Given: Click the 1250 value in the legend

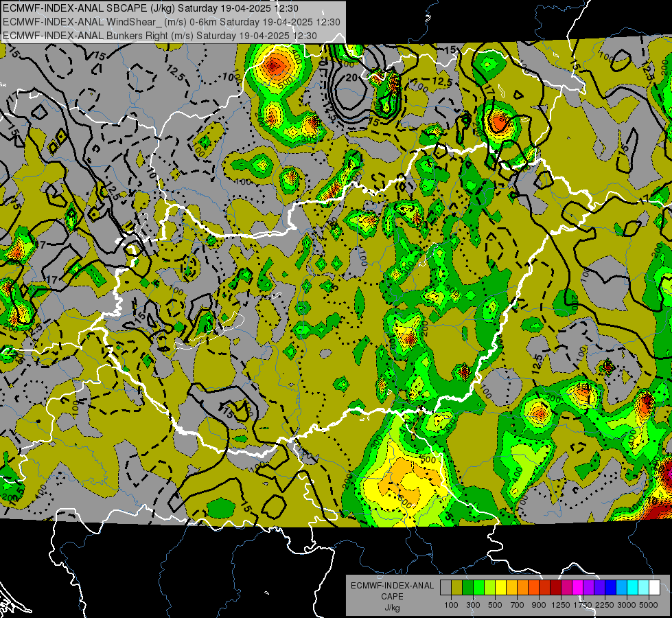Looking at the screenshot, I should pyautogui.click(x=561, y=605).
